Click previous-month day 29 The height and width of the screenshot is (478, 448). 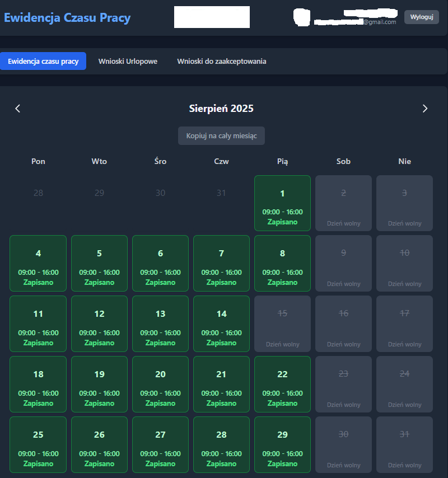point(100,193)
